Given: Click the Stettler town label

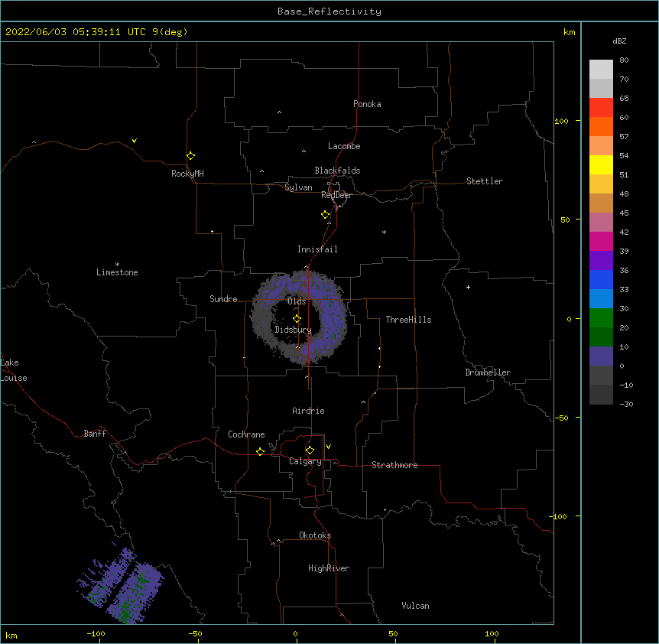Looking at the screenshot, I should tap(485, 181).
